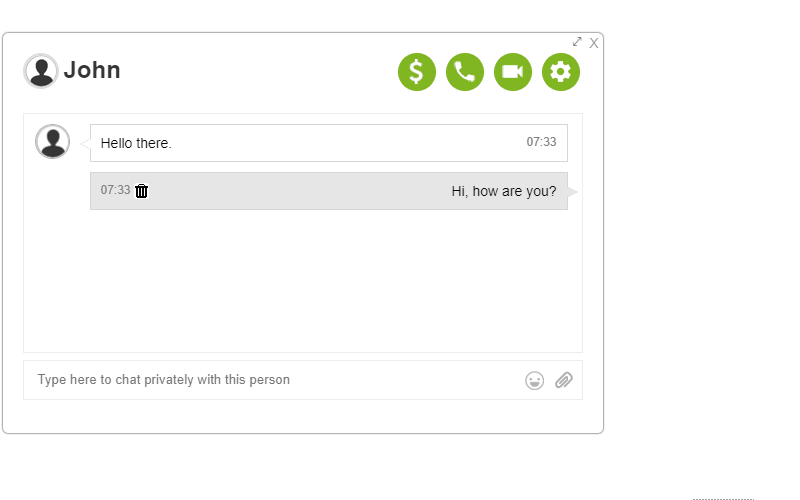Delete the "Hi, how are you?" message
Image resolution: width=800 pixels, height=500 pixels.
tap(142, 191)
